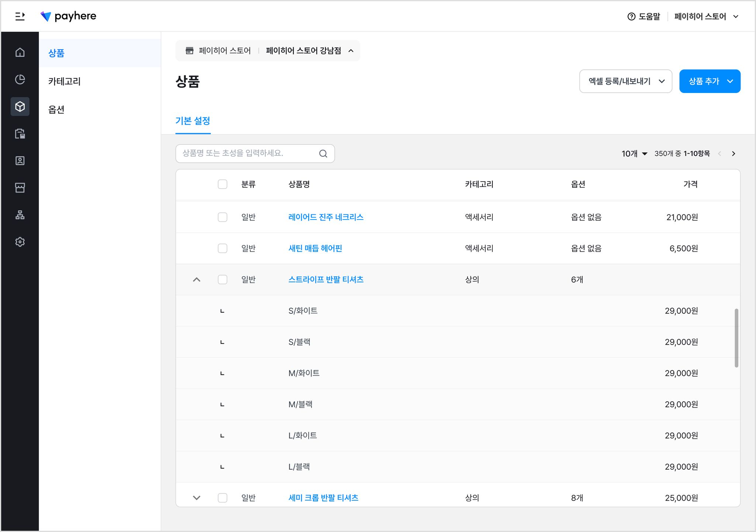Click the 6개 option count cell
Screen dimensions: 756x532
pos(577,280)
